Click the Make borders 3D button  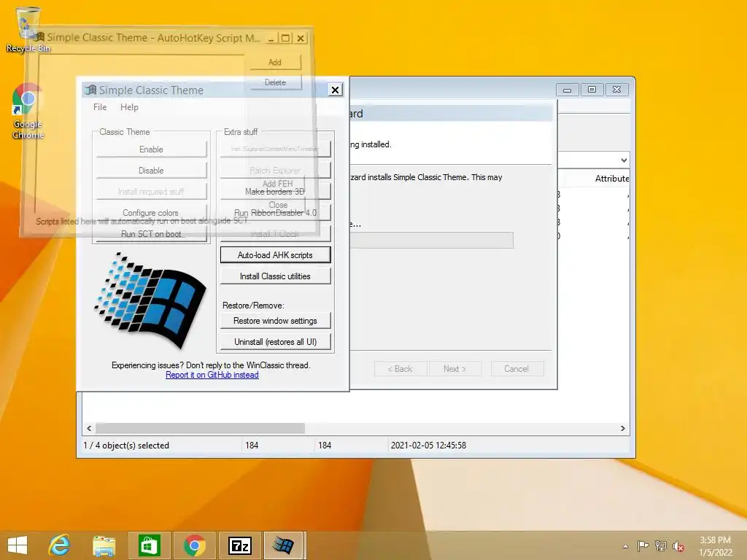(275, 192)
